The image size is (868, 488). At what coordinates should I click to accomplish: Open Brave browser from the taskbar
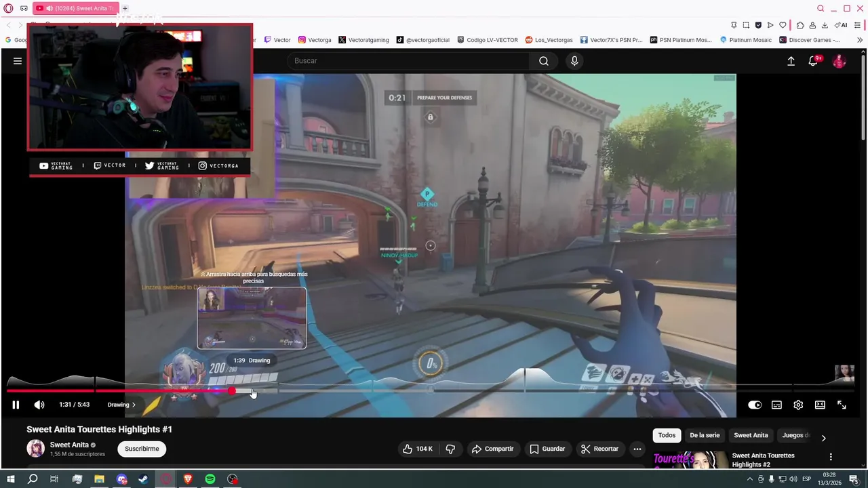point(188,479)
